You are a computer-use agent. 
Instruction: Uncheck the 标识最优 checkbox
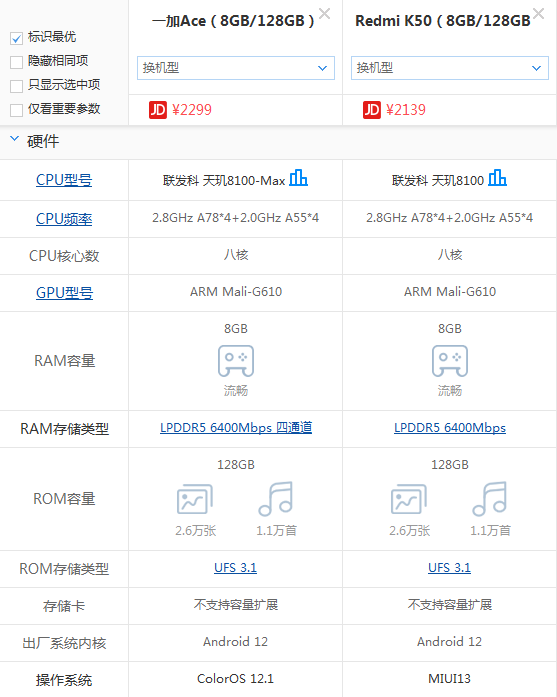(16, 39)
